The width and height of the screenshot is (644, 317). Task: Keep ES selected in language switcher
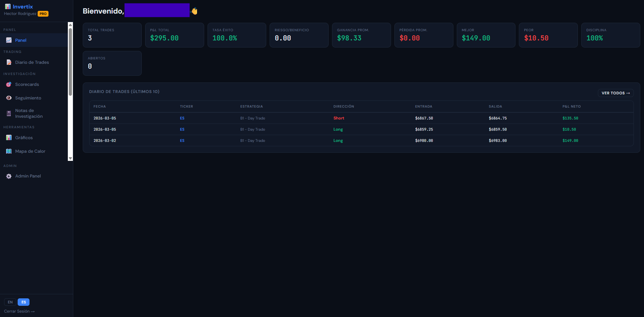[23, 302]
